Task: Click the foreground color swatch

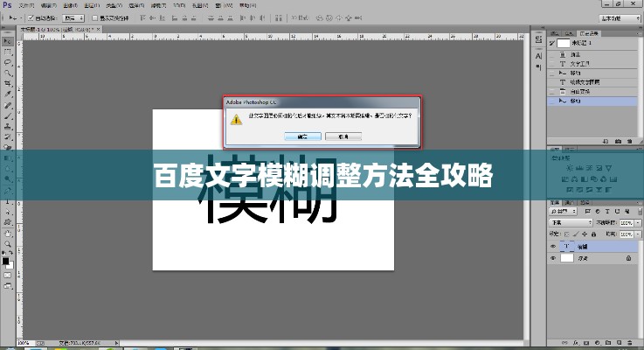Action: click(x=5, y=261)
